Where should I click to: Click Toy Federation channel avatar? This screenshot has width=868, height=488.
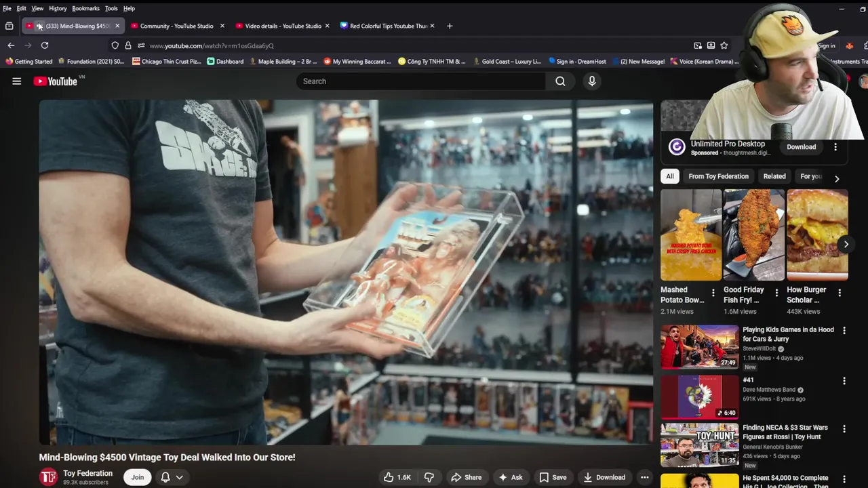pos(48,477)
